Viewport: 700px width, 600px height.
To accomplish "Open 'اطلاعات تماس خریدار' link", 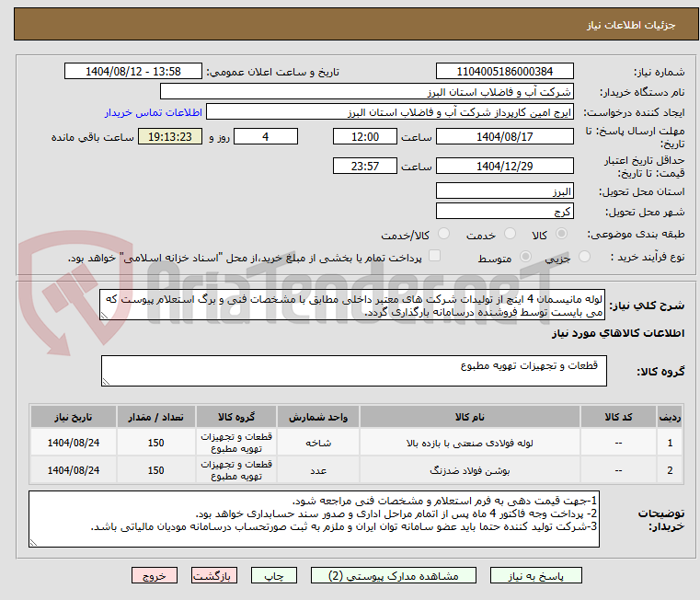I will click(154, 112).
